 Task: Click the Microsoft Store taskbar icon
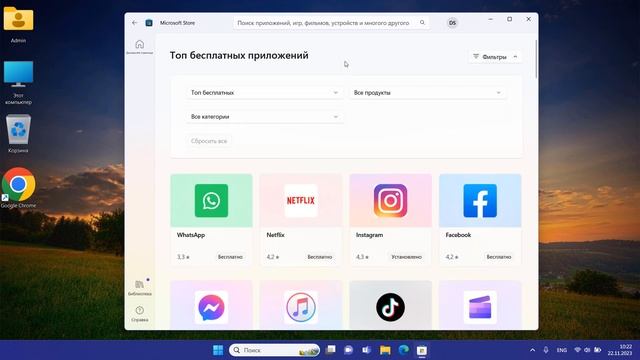point(422,350)
